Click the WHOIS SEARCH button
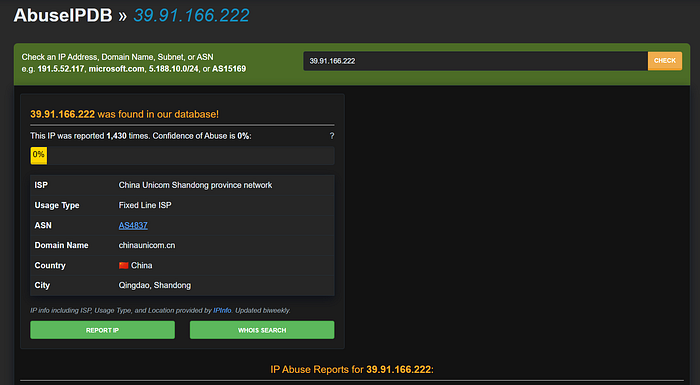Image resolution: width=700 pixels, height=385 pixels. pyautogui.click(x=262, y=330)
